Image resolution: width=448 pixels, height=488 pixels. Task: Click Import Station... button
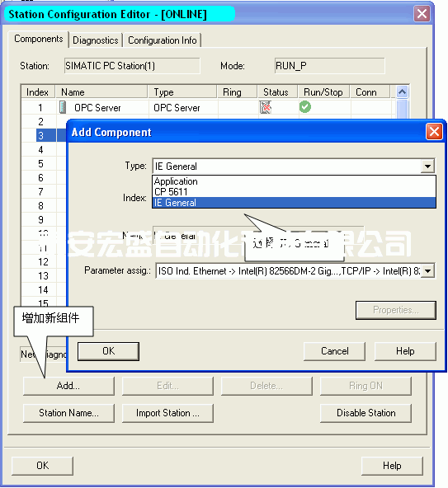tap(167, 413)
